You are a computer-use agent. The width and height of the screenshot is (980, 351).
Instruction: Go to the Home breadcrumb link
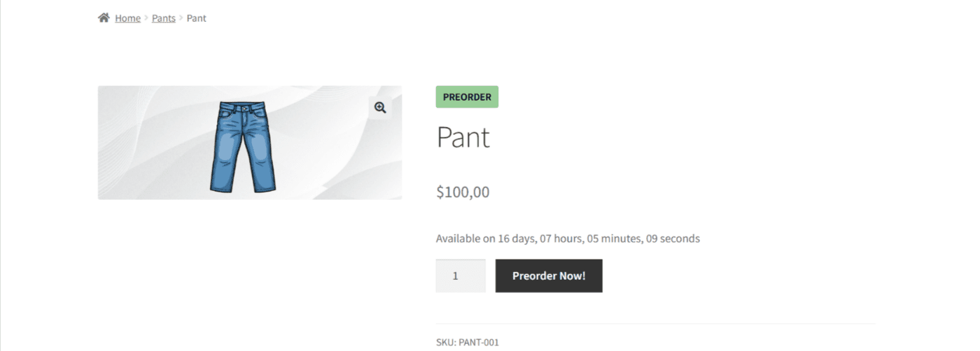(x=127, y=18)
